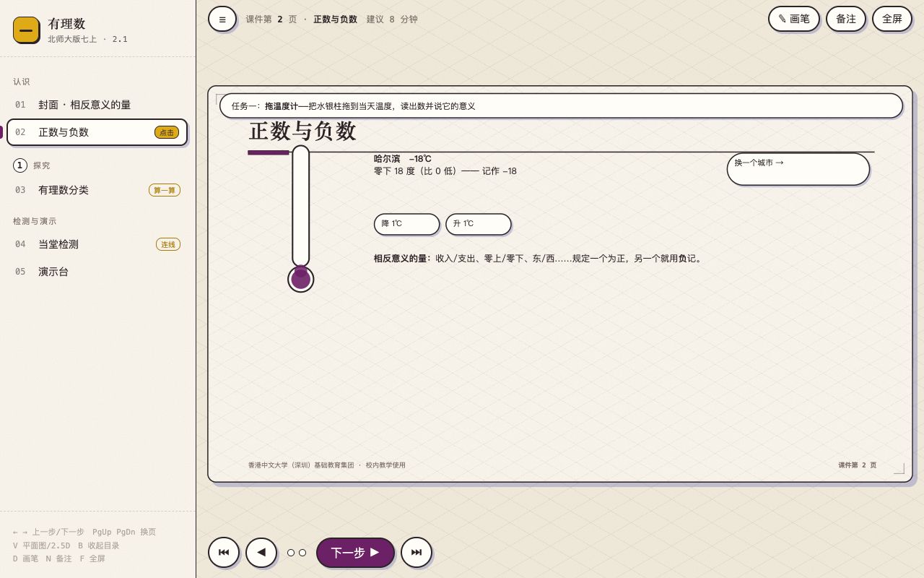Click 下一步 next step button
Image resolution: width=924 pixels, height=578 pixels.
[x=355, y=553]
